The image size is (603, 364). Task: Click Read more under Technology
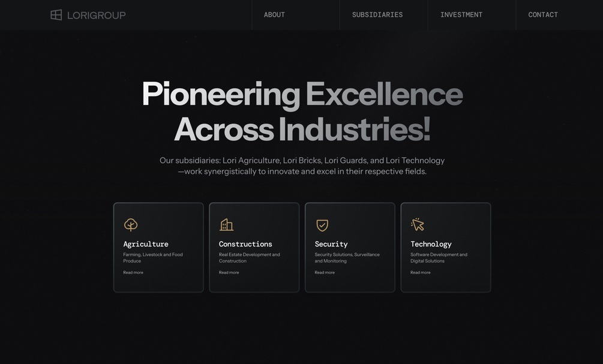point(421,272)
